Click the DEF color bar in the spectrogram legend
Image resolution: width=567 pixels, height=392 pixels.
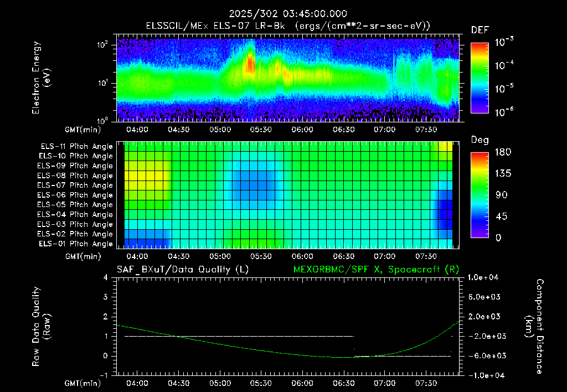click(480, 78)
